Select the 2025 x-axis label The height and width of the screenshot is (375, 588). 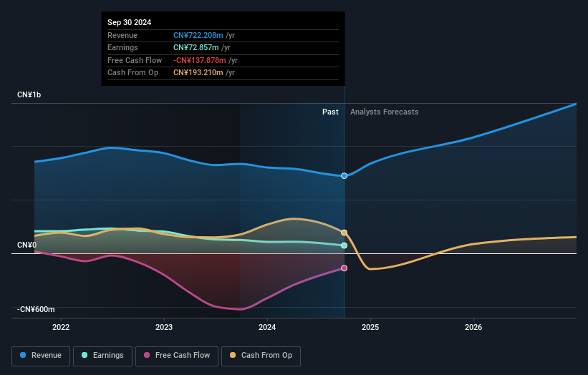[x=370, y=327]
